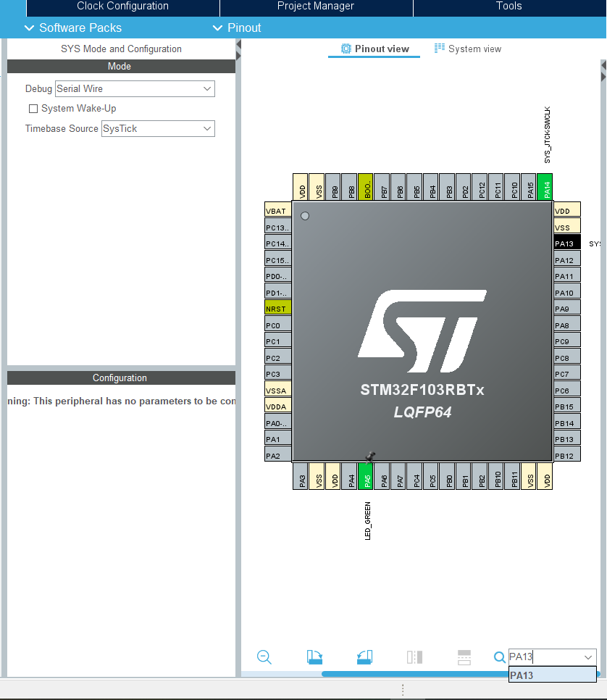607x700 pixels.
Task: Select the BOOT0 pin on top
Action: pos(366,187)
